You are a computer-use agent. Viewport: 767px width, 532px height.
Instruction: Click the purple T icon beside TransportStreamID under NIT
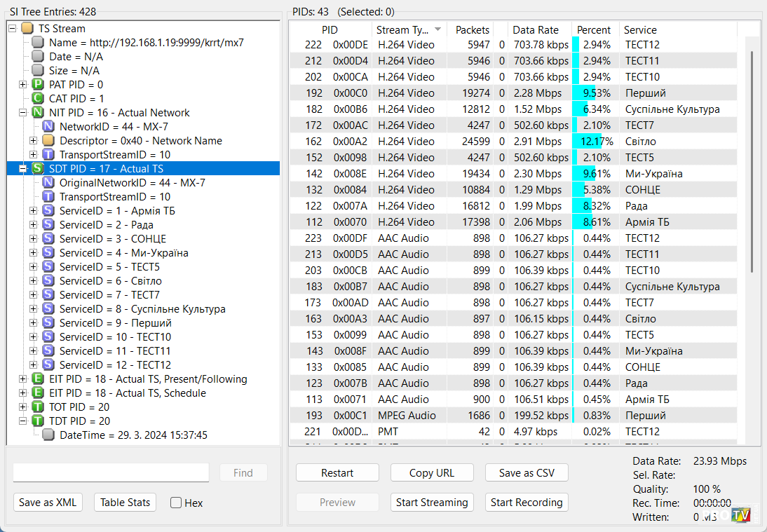click(48, 155)
